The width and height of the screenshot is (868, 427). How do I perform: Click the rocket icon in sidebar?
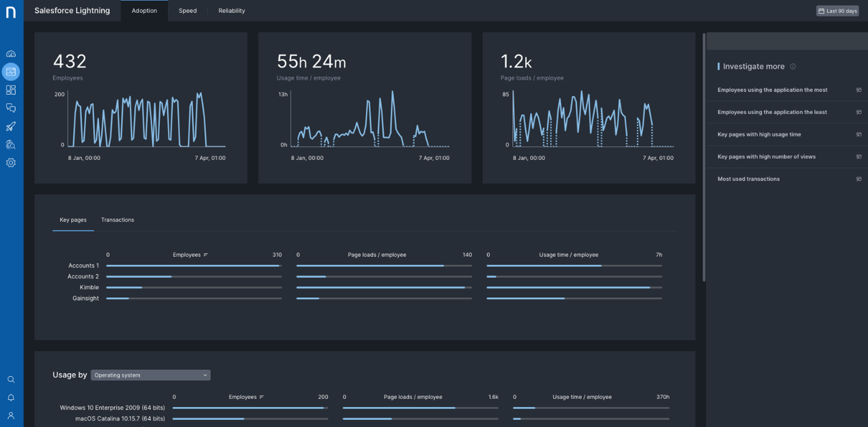click(x=11, y=127)
